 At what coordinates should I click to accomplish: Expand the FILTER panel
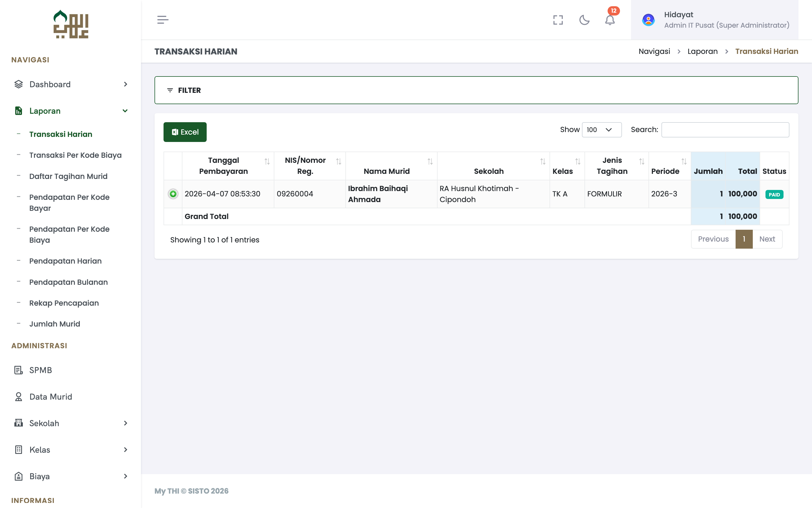click(x=476, y=90)
